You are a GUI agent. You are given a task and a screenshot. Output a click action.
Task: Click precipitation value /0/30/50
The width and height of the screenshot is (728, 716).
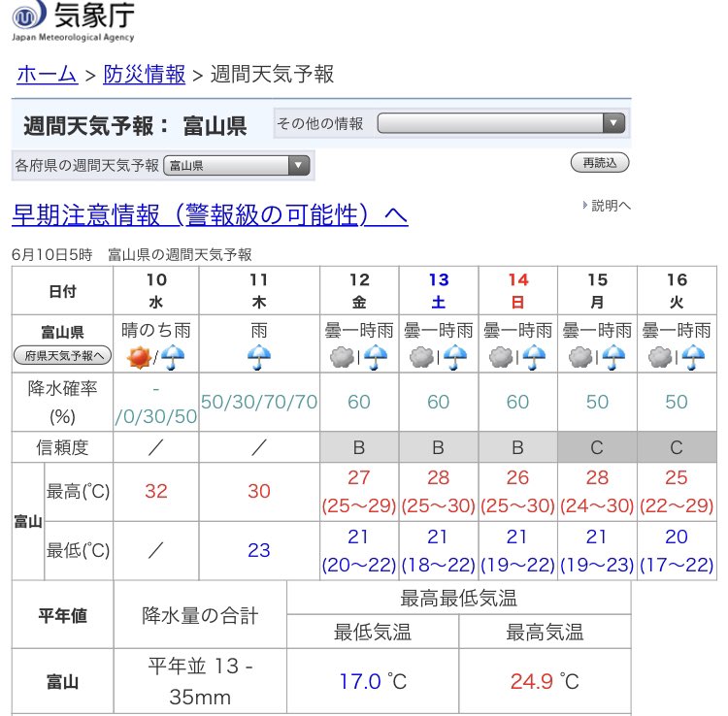point(156,417)
